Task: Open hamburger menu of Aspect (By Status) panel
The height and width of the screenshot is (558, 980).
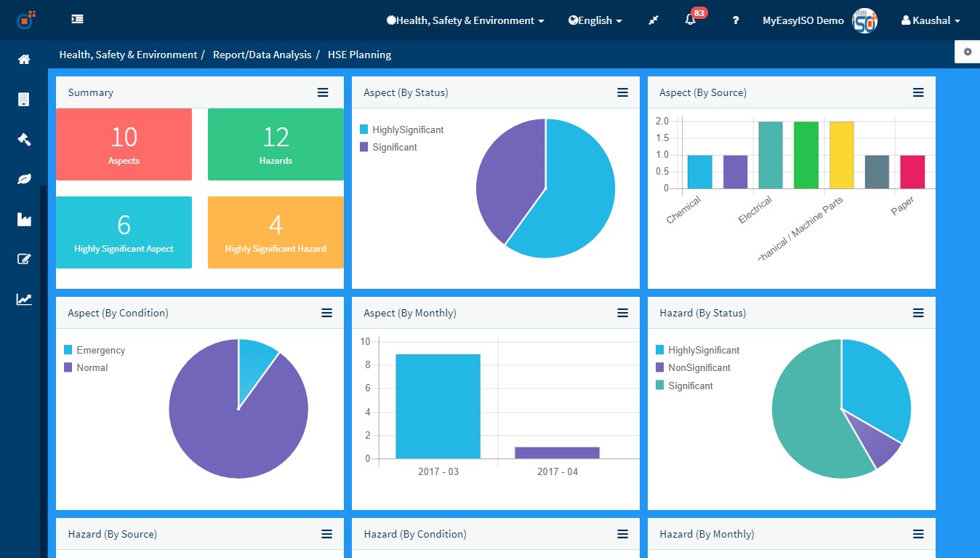Action: click(622, 92)
